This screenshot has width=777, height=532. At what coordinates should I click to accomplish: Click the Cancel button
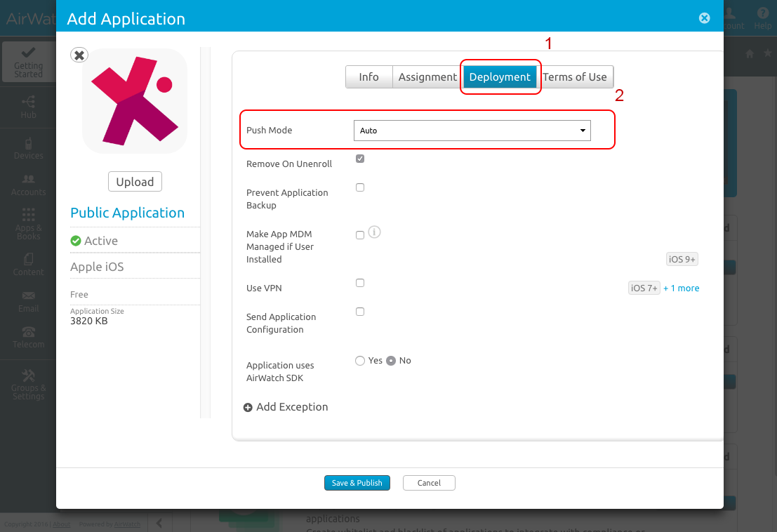429,483
